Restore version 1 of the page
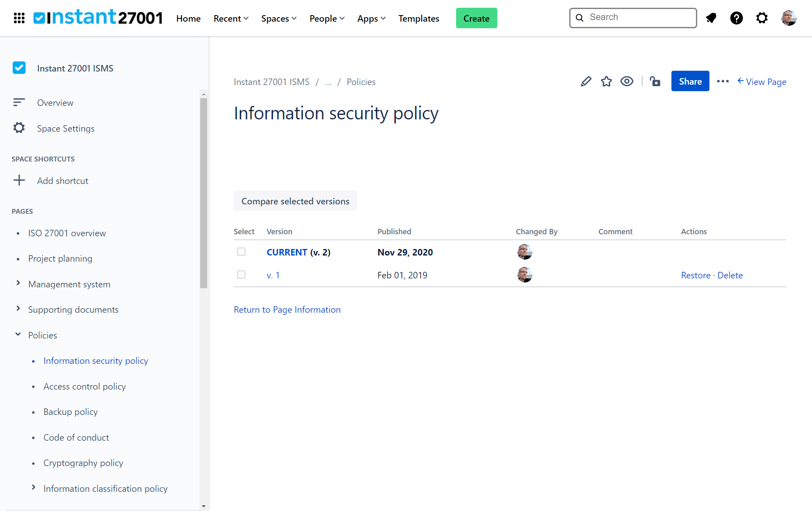 [x=696, y=275]
